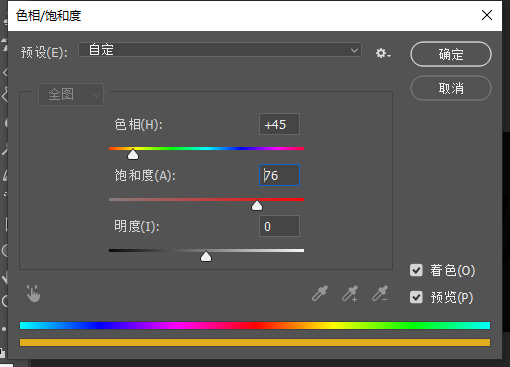
Task: Open the 全图 channel range dropdown
Action: [x=71, y=94]
